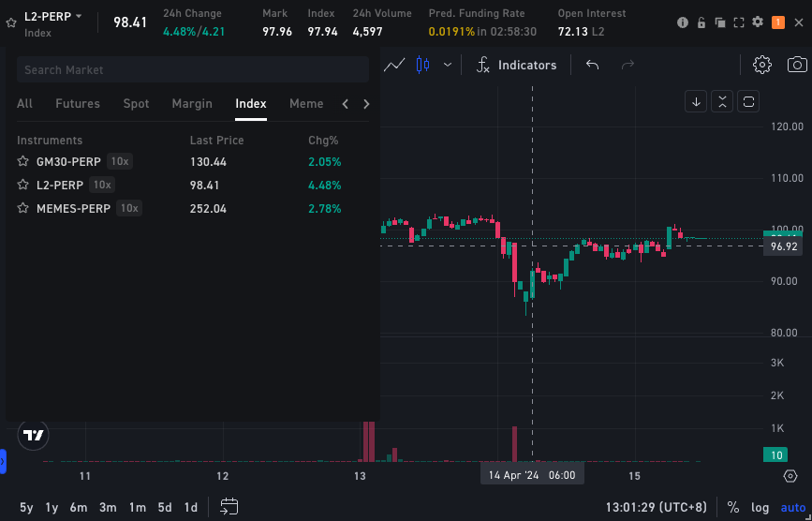Image resolution: width=812 pixels, height=521 pixels.
Task: Open the L2-PERP market selector dropdown
Action: pyautogui.click(x=53, y=17)
